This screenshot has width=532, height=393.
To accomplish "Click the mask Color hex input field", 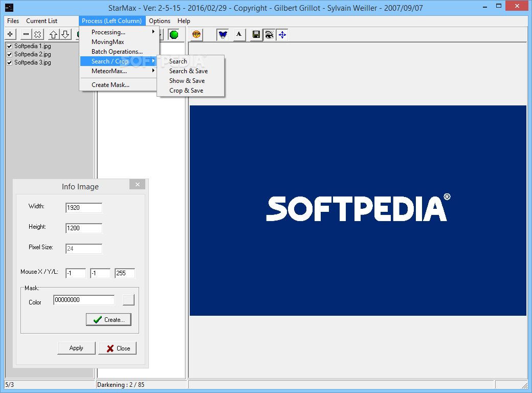I will [x=84, y=300].
